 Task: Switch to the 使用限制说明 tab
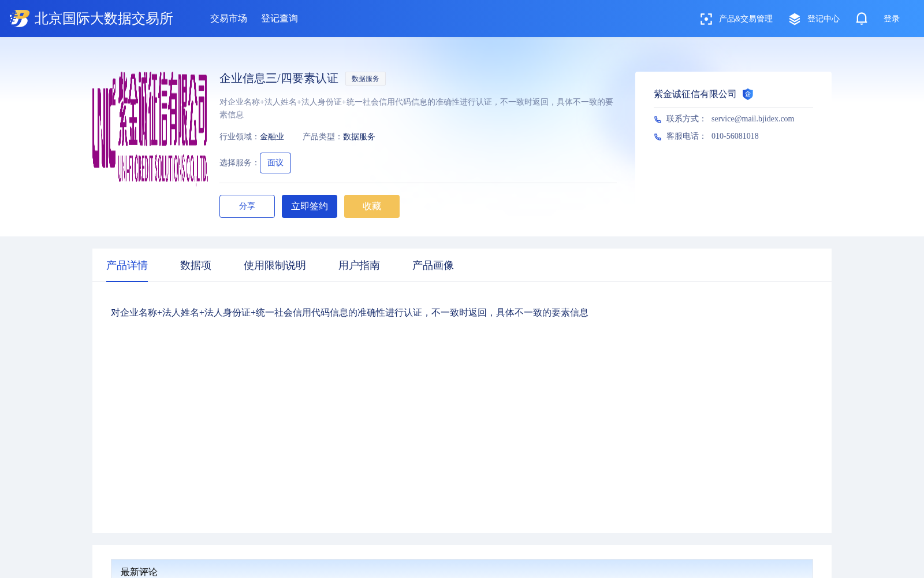coord(275,265)
